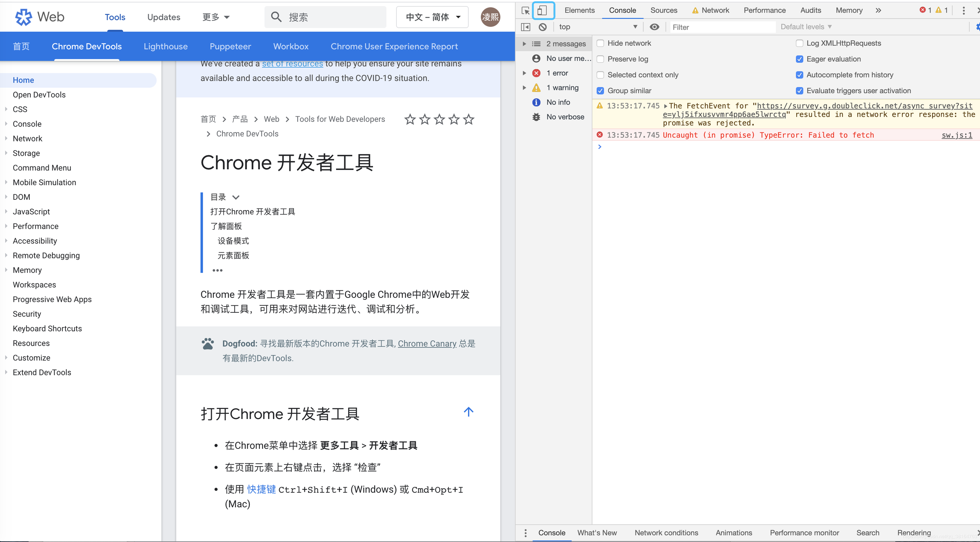Expand the FetchEvent warning message arrow

pos(665,106)
